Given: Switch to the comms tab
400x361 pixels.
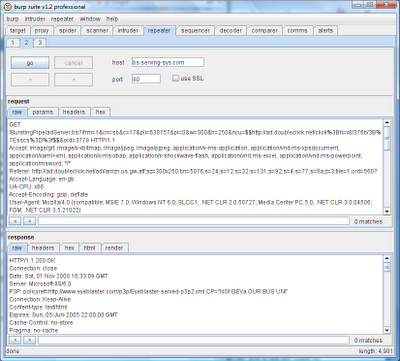Looking at the screenshot, I should [297, 30].
